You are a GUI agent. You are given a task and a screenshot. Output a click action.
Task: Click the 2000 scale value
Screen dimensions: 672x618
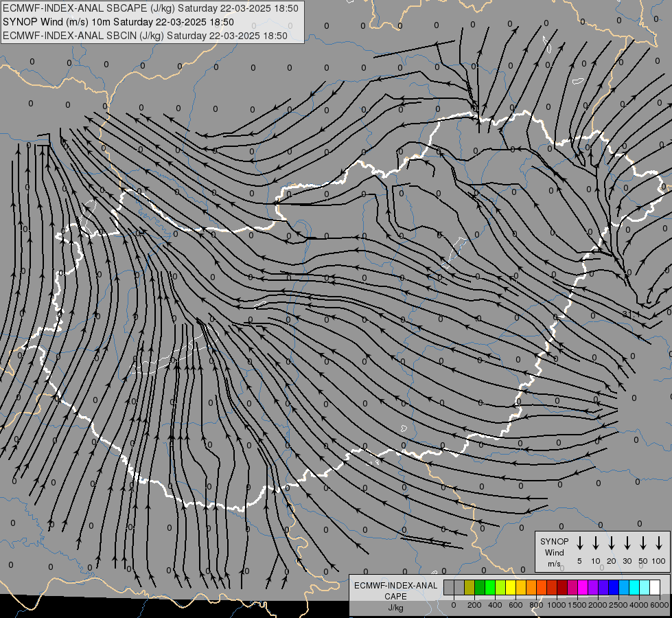pyautogui.click(x=597, y=605)
